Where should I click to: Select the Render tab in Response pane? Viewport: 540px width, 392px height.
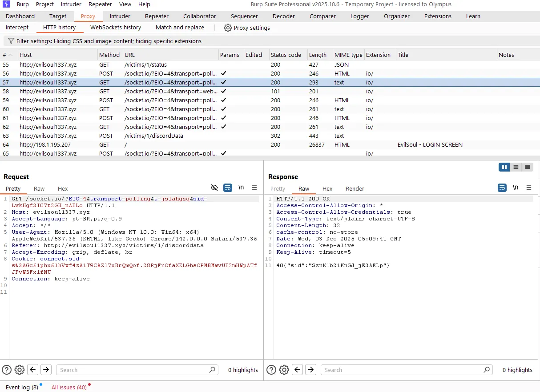point(355,188)
